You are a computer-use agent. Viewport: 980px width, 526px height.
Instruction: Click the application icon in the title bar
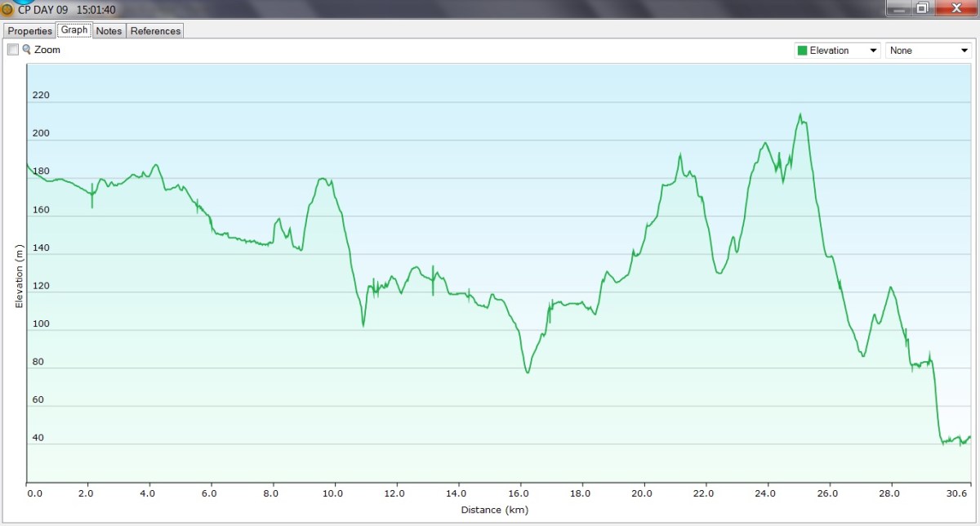pyautogui.click(x=7, y=10)
